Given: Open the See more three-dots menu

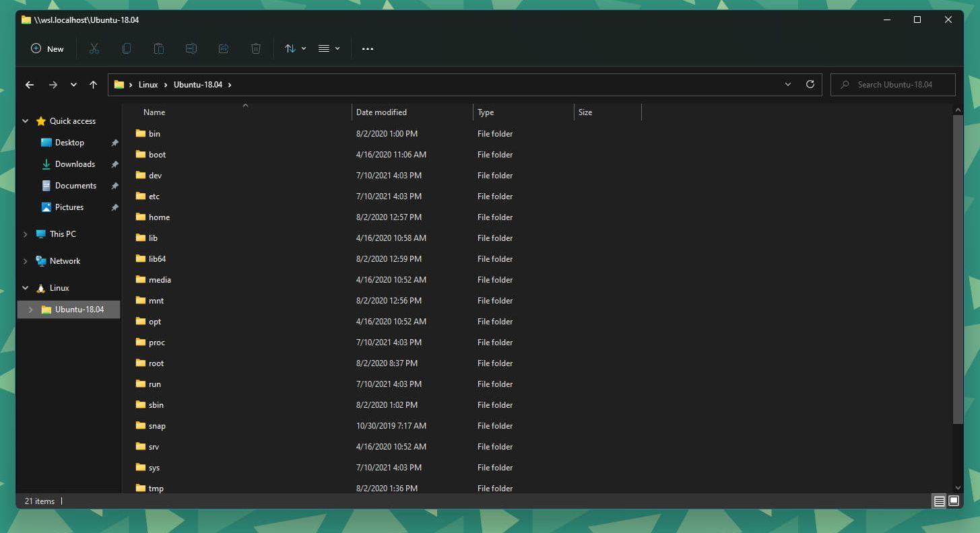Looking at the screenshot, I should pyautogui.click(x=368, y=48).
